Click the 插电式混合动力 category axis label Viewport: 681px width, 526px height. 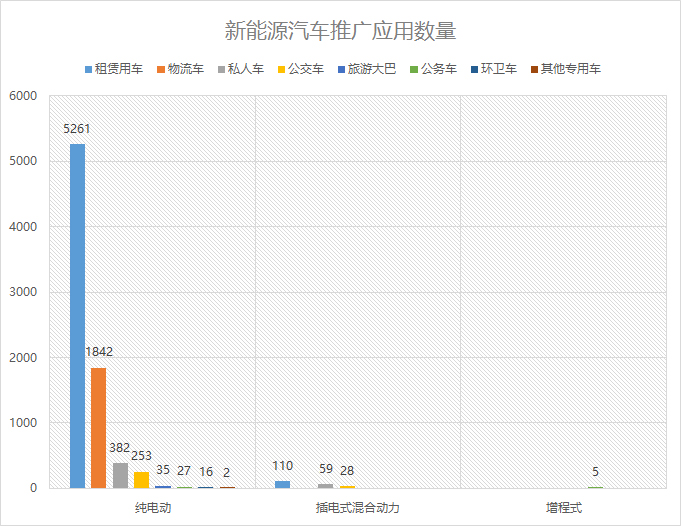[357, 508]
